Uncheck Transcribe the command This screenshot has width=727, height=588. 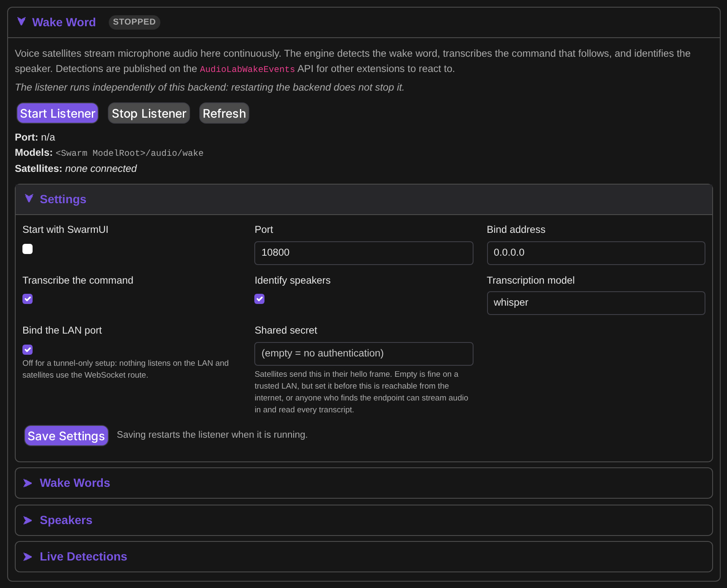(x=28, y=299)
